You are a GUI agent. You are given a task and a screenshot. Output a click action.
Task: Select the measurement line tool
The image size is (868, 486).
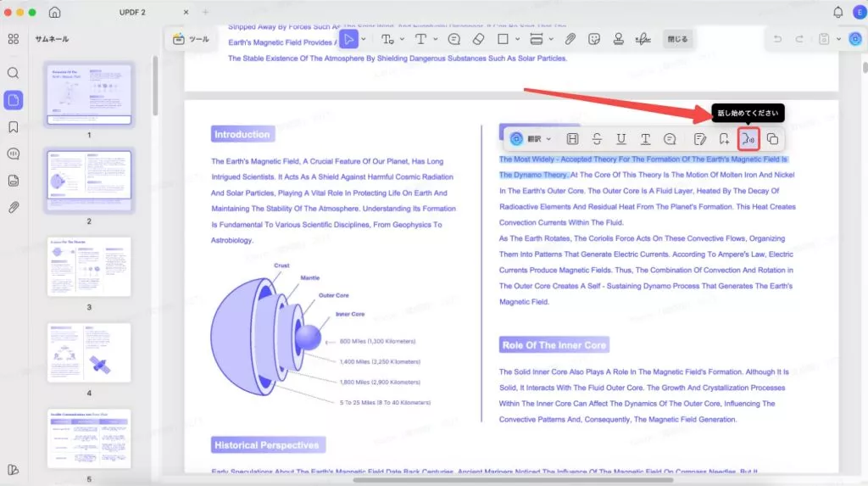(x=536, y=39)
